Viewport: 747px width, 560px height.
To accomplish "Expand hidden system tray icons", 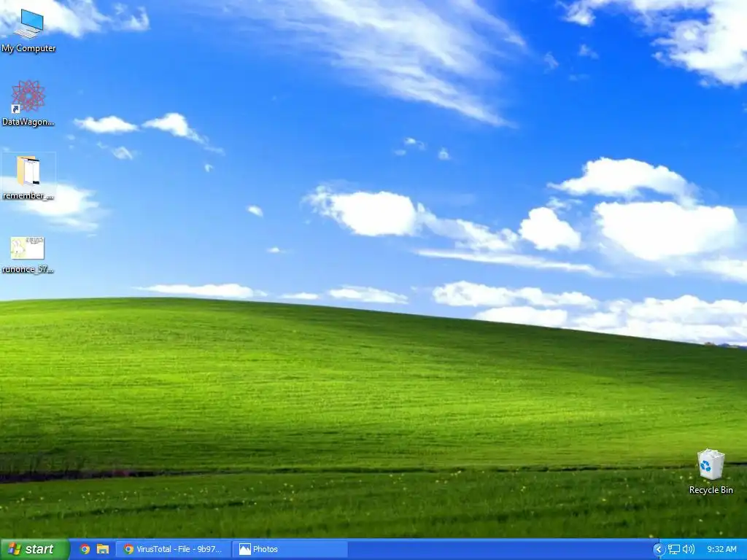I will [x=659, y=550].
